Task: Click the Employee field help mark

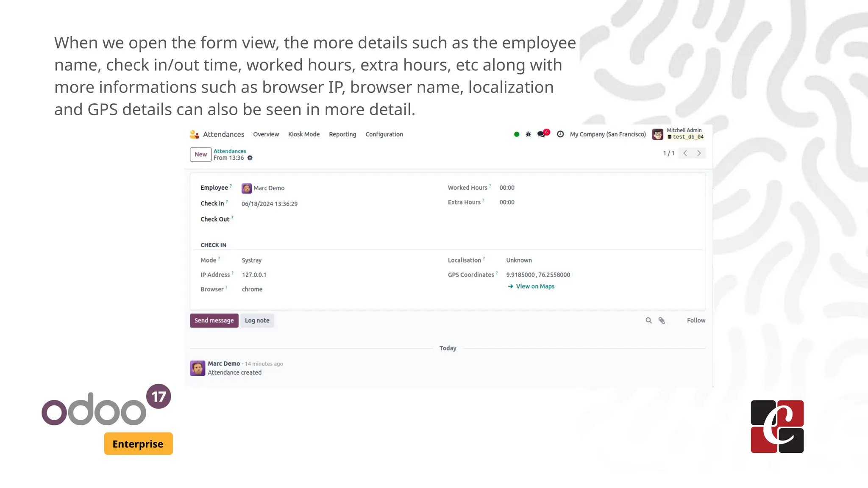Action: (231, 186)
